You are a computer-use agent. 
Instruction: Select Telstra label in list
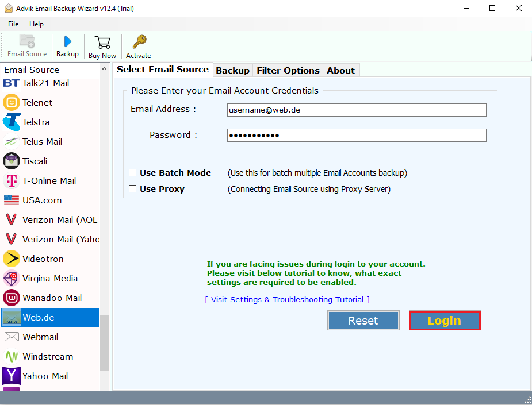(x=36, y=122)
